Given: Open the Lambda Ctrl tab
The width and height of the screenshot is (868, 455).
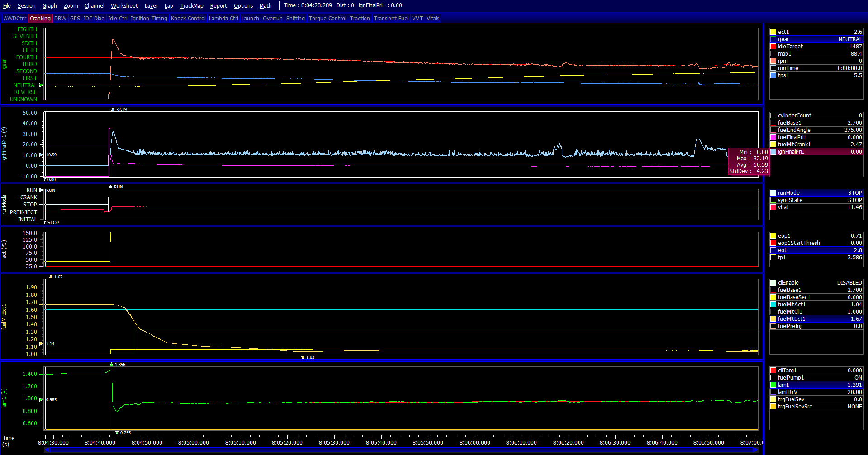Looking at the screenshot, I should (x=223, y=19).
